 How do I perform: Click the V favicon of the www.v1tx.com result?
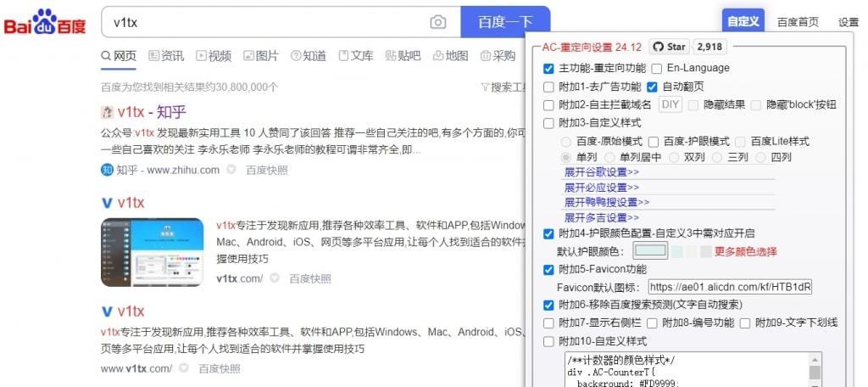click(x=107, y=311)
